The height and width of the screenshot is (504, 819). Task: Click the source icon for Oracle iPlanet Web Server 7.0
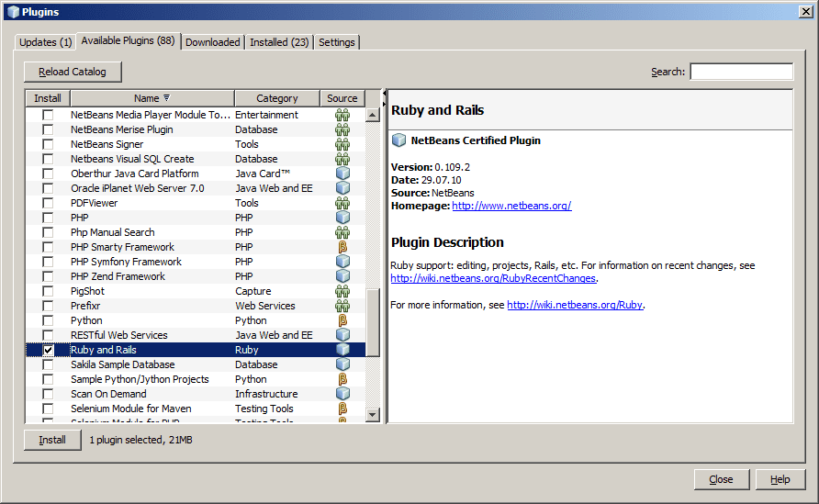(342, 188)
